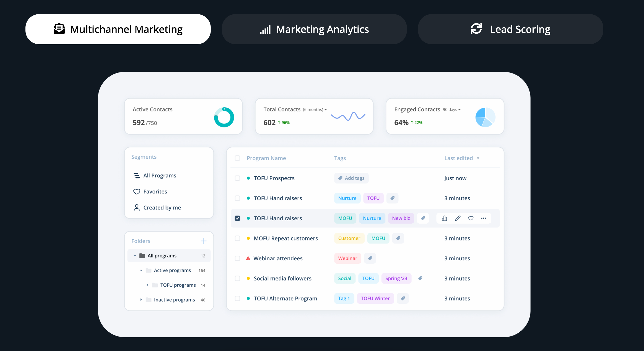Open the Favorites segment
The image size is (644, 351).
click(155, 192)
